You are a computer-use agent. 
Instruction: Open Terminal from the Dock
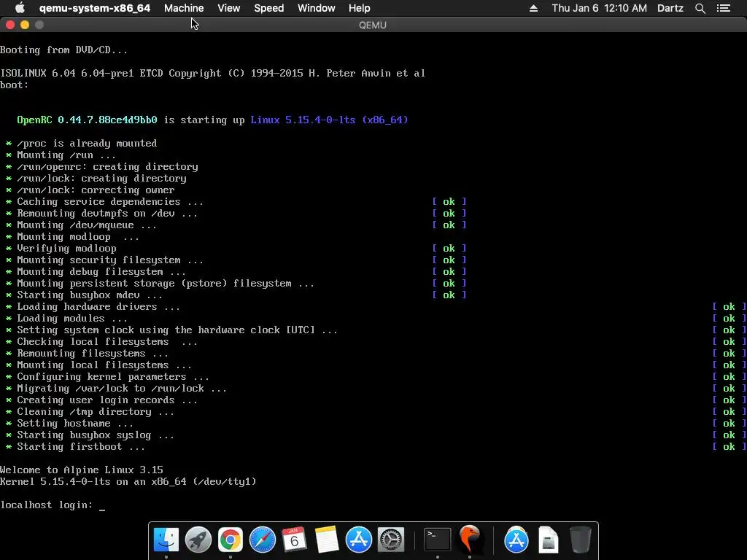[x=438, y=540]
